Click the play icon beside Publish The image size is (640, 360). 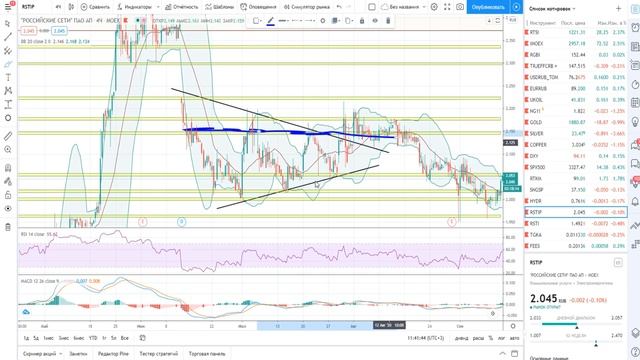coord(516,7)
